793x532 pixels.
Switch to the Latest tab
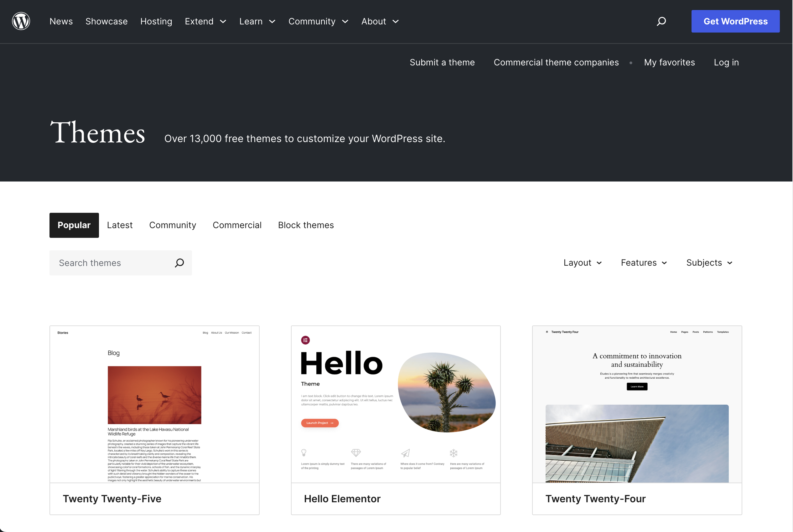[x=120, y=225]
